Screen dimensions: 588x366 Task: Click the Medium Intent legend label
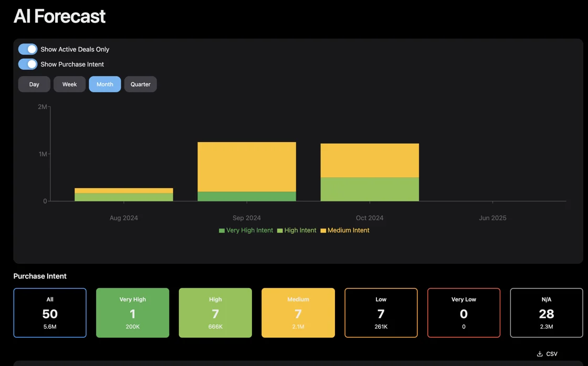pos(345,230)
